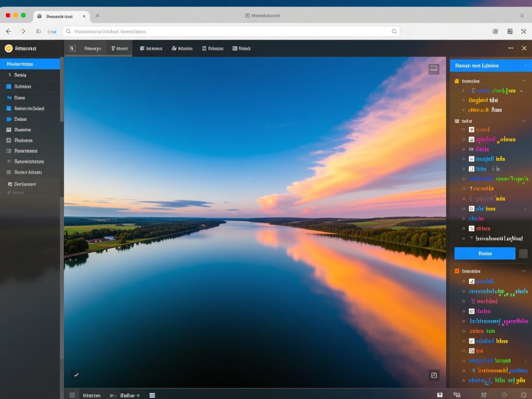Image resolution: width=532 pixels, height=399 pixels.
Task: Click the browser back arrow
Action: point(8,31)
